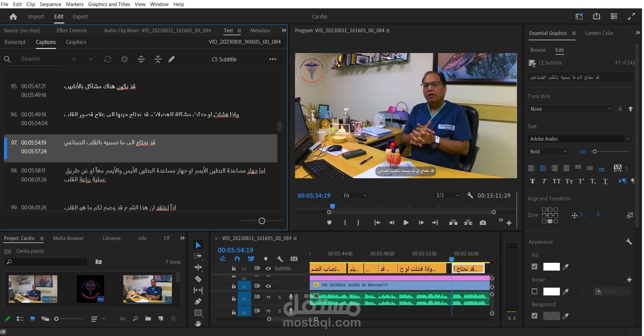Viewport: 644px width, 336px height.
Task: Open the 1/2 playback resolution dropdown
Action: pyautogui.click(x=448, y=195)
